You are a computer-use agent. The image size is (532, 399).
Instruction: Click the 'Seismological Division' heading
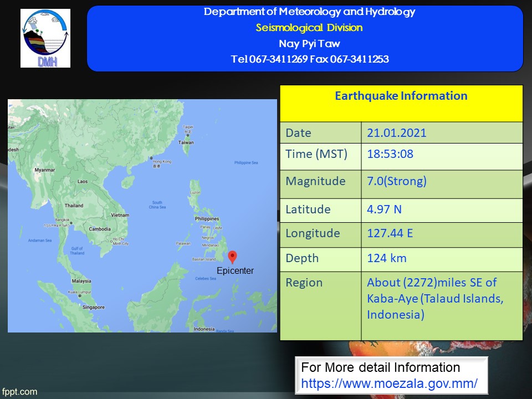coord(309,28)
